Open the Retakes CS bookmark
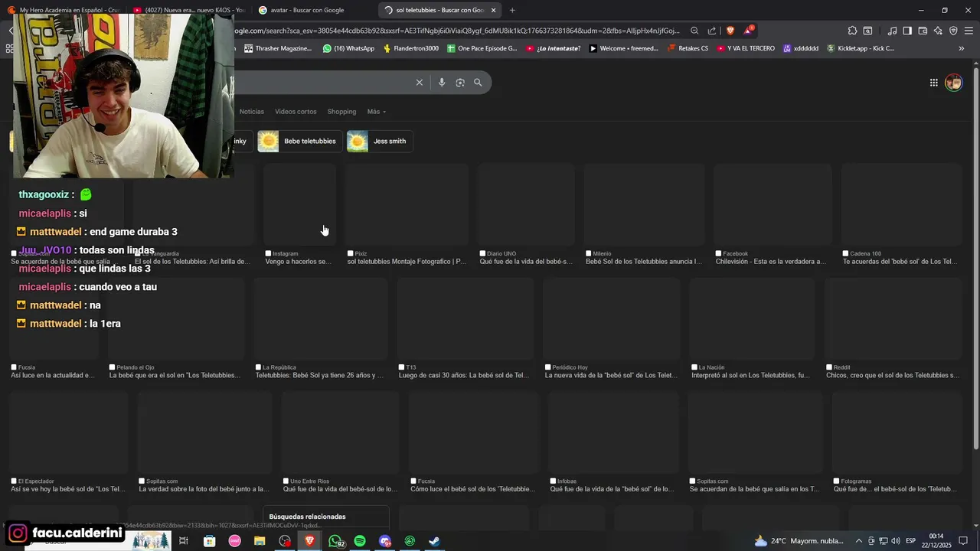The width and height of the screenshot is (980, 551). (688, 48)
